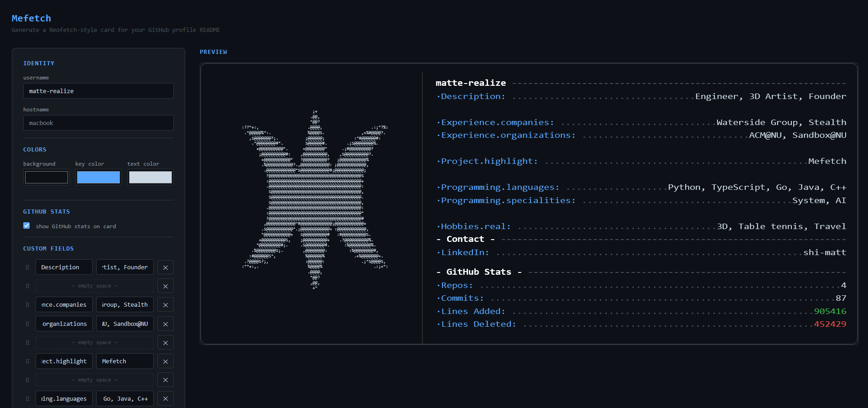This screenshot has height=408, width=868.
Task: Grab drag handle of empty space row below organizations
Action: pyautogui.click(x=27, y=343)
